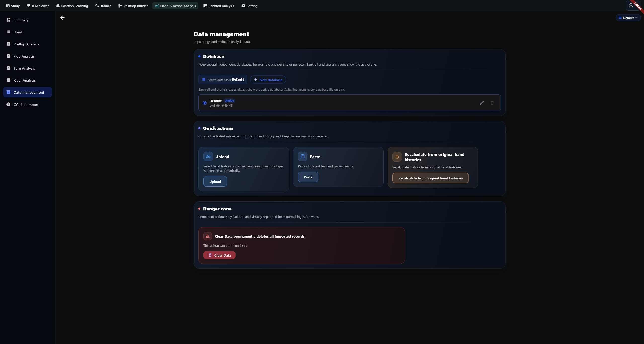Click the red Clear Data button
Image resolution: width=644 pixels, height=344 pixels.
click(219, 255)
